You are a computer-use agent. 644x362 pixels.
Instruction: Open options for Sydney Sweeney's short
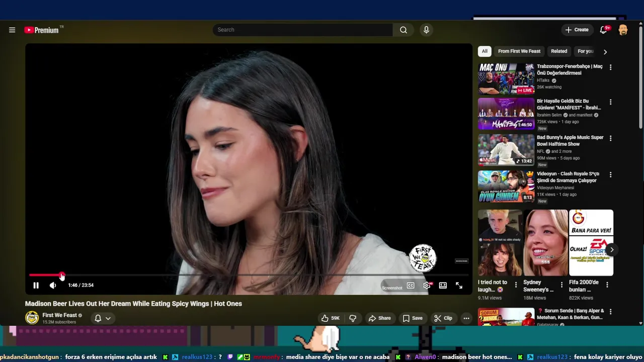[561, 285]
